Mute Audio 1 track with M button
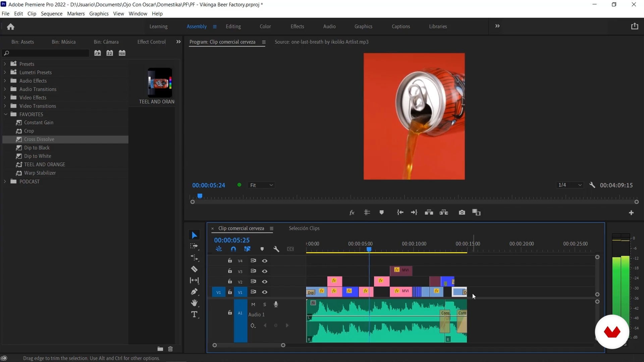 253,304
